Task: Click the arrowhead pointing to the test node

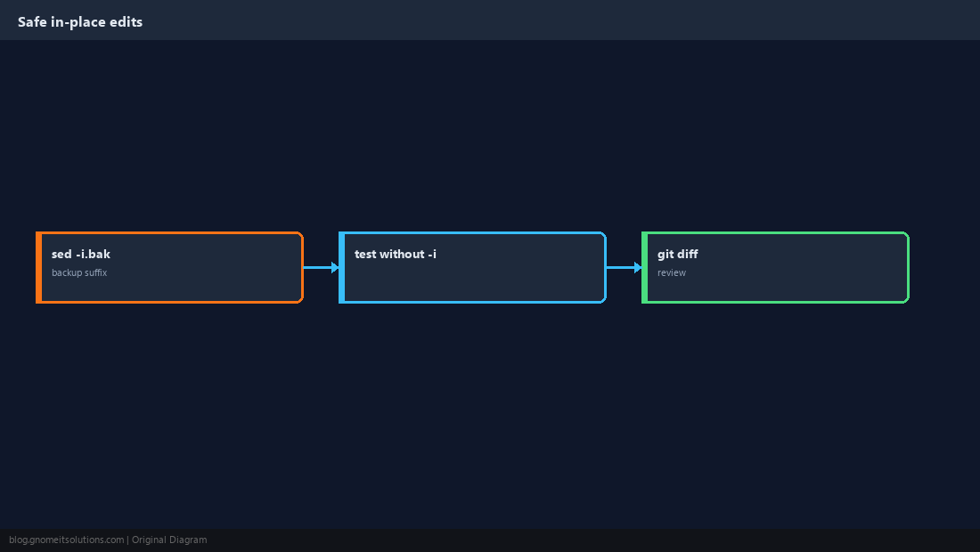Action: click(x=335, y=267)
